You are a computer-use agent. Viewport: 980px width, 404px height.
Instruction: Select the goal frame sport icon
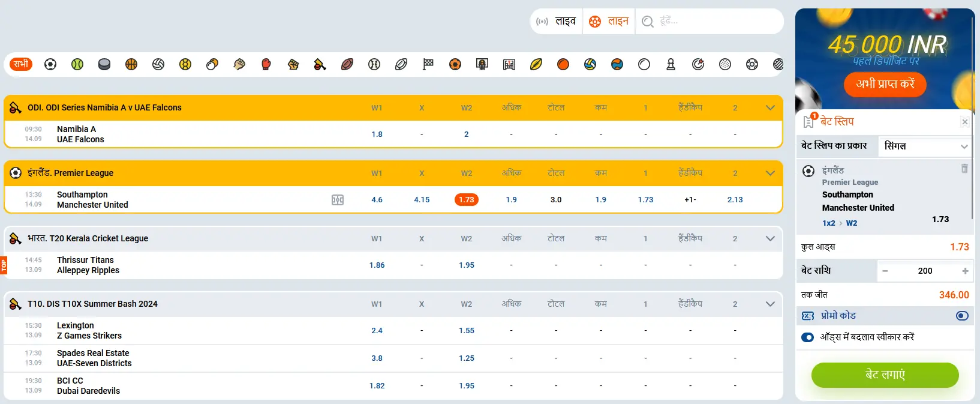[509, 64]
